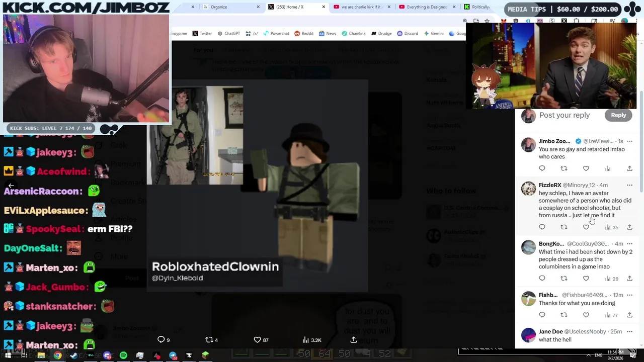Viewport: 644px width, 362px height.
Task: Share BongKo's comment
Action: click(x=629, y=279)
